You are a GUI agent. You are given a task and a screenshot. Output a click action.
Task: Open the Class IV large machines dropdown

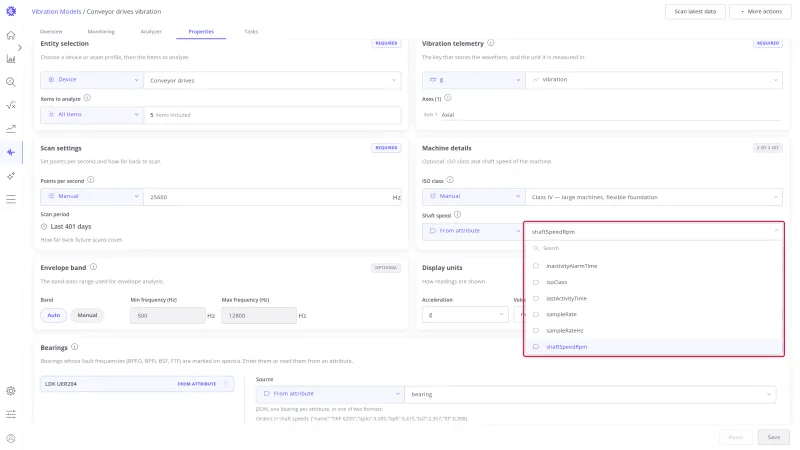coord(654,197)
